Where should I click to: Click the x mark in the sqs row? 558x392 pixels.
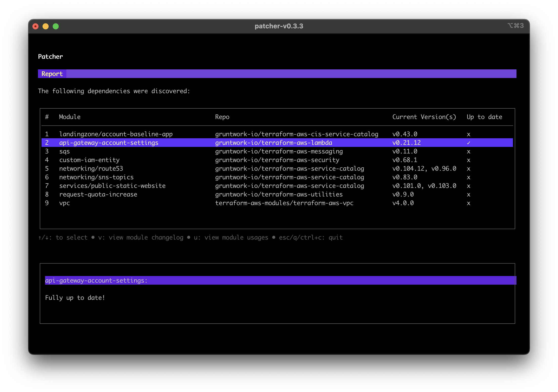pos(469,152)
